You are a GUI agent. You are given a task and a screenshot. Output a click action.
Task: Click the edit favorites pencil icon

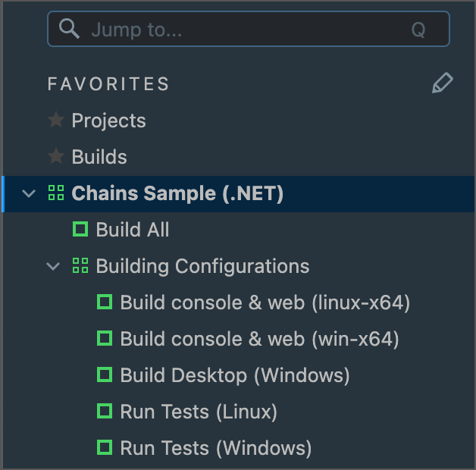coord(442,83)
